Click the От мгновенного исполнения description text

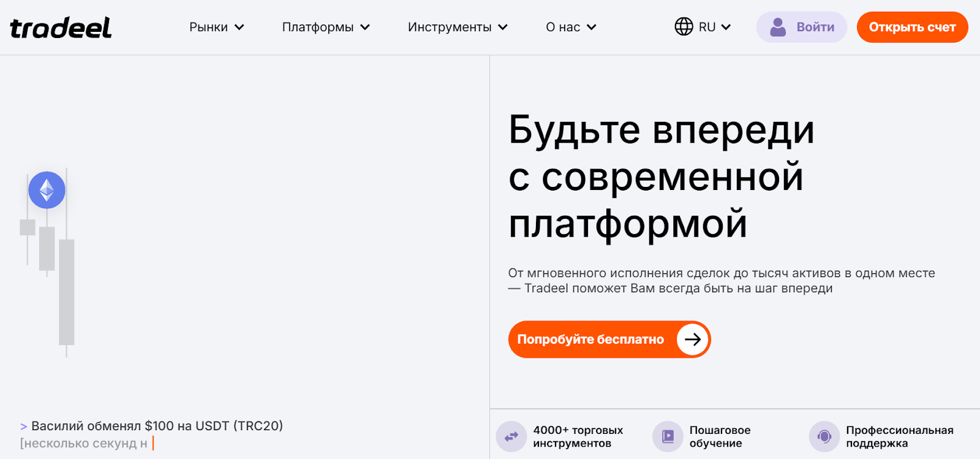[722, 281]
